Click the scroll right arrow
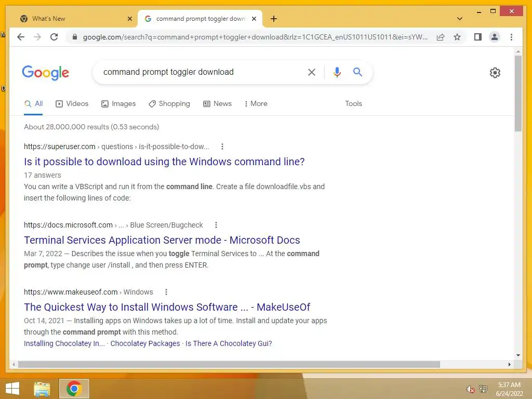The width and height of the screenshot is (532, 399). [x=509, y=364]
